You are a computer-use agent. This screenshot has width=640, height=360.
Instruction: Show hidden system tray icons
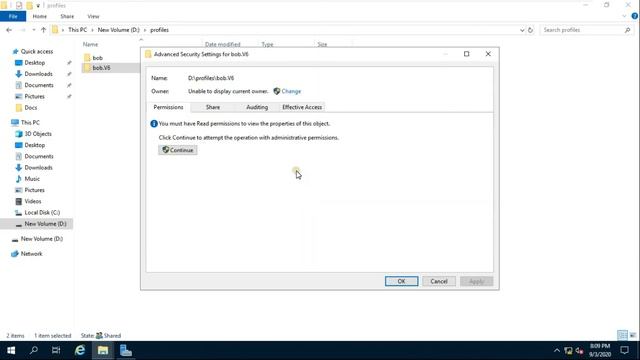pyautogui.click(x=557, y=351)
